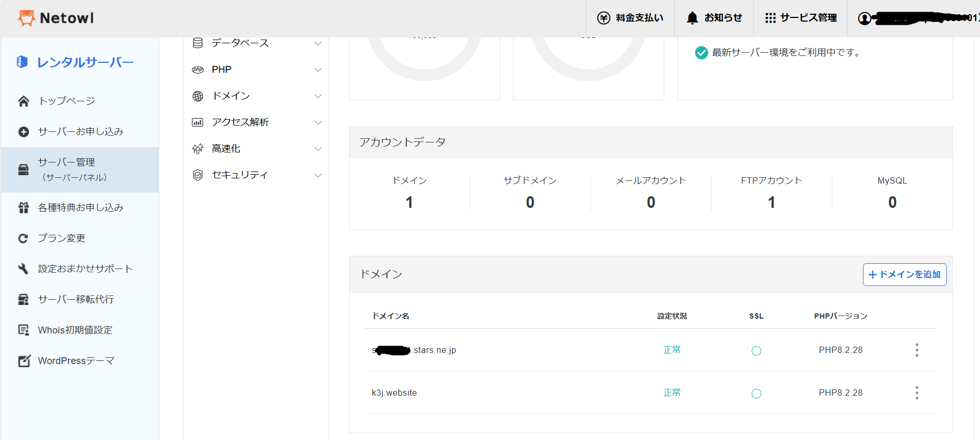Click the FTPアカウント count label
This screenshot has height=440, width=980.
[771, 180]
